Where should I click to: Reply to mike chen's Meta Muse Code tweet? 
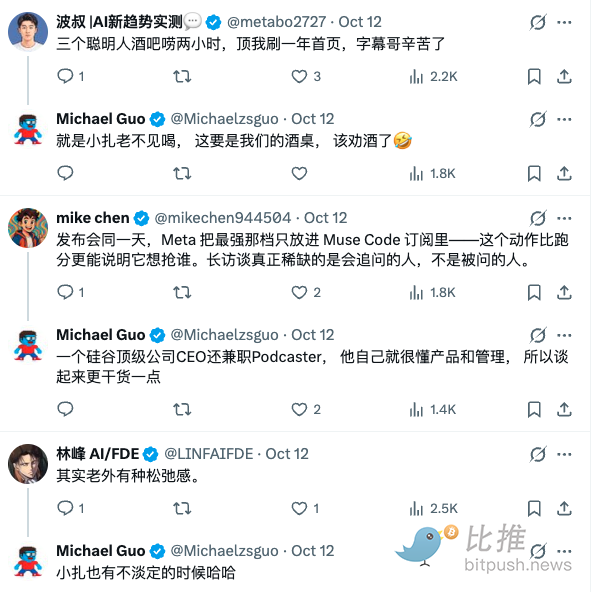coord(70,292)
